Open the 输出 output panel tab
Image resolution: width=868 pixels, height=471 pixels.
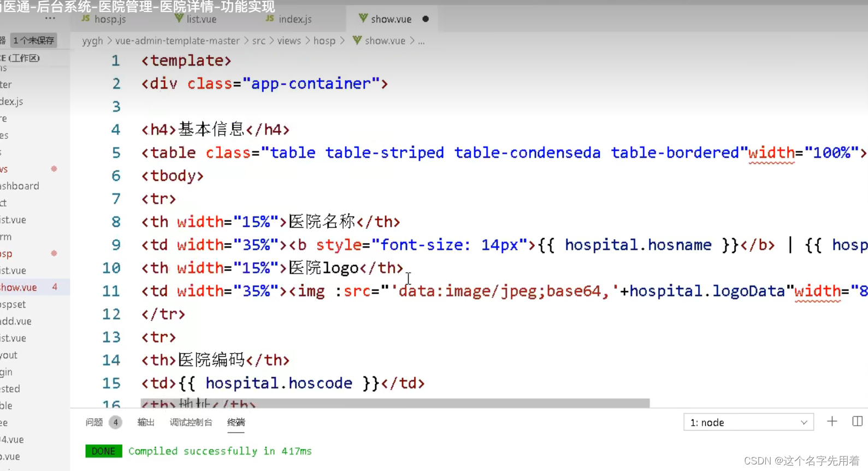pyautogui.click(x=146, y=422)
